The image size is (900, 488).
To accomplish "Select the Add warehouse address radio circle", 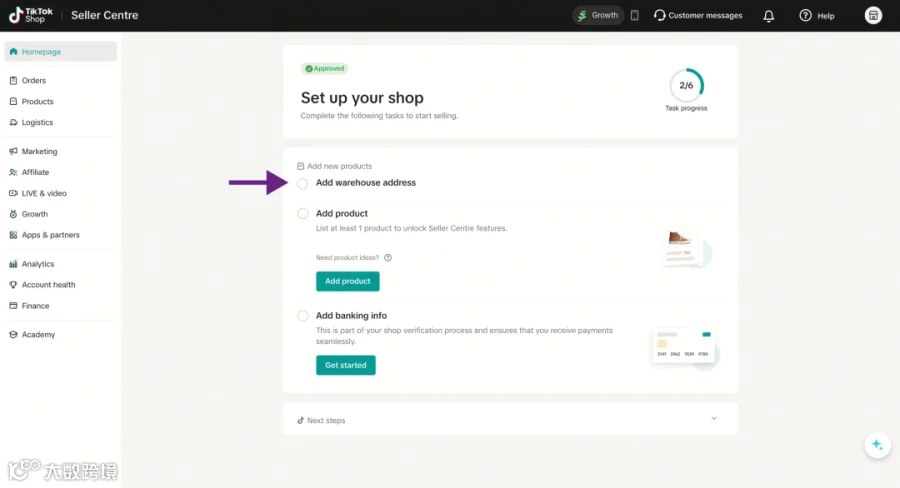I will point(302,184).
